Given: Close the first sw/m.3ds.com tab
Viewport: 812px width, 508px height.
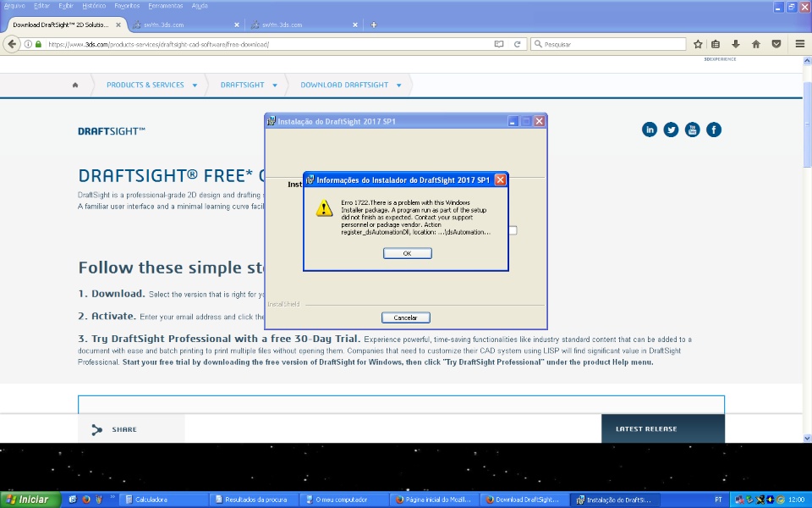Looking at the screenshot, I should pos(237,25).
